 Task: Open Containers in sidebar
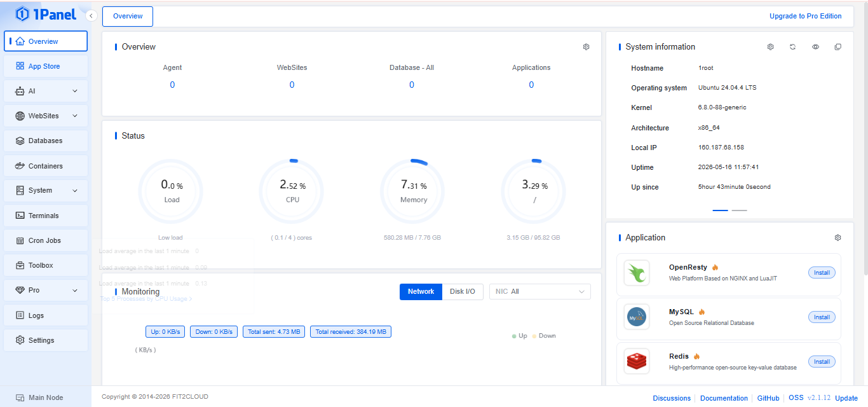click(x=46, y=166)
